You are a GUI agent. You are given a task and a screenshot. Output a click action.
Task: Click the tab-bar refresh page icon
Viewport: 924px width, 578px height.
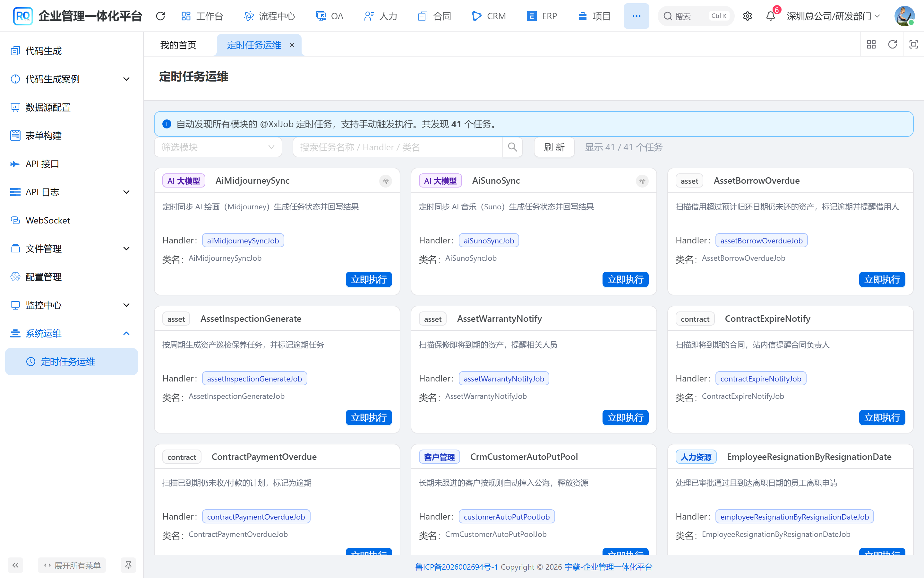(892, 44)
